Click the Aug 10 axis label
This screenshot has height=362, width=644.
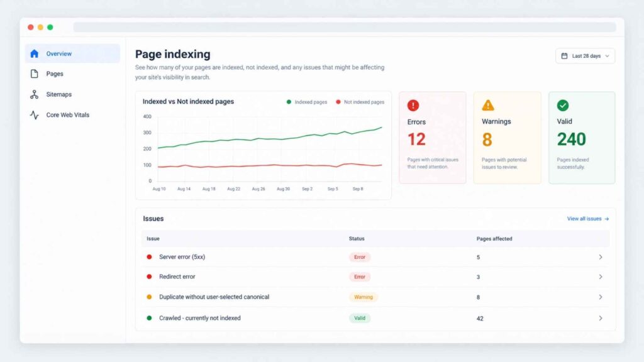coord(159,189)
